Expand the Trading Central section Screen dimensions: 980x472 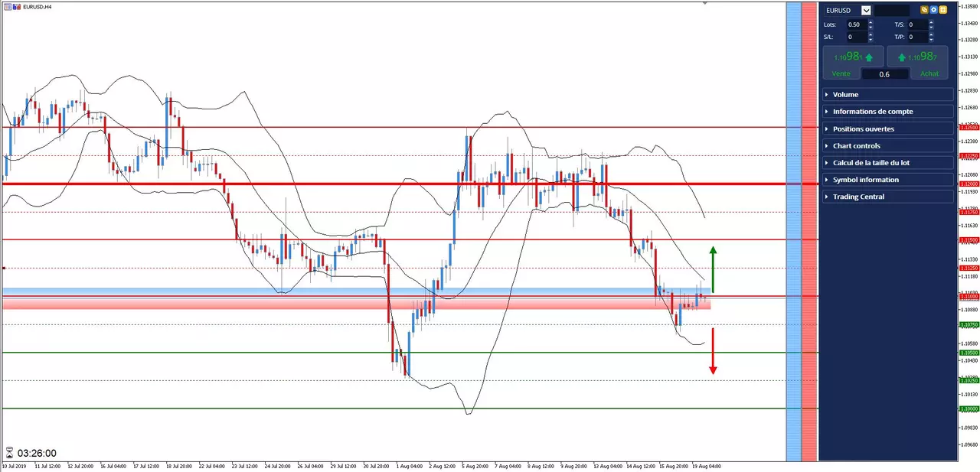[x=888, y=197]
